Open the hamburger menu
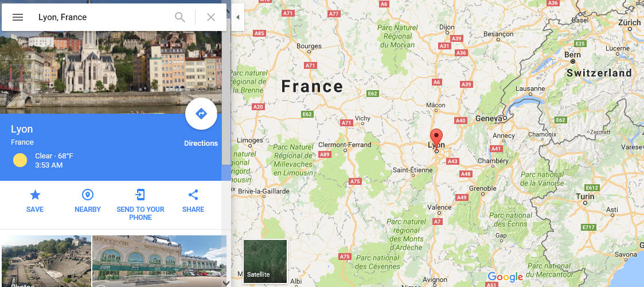This screenshot has width=644, height=287. point(18,17)
